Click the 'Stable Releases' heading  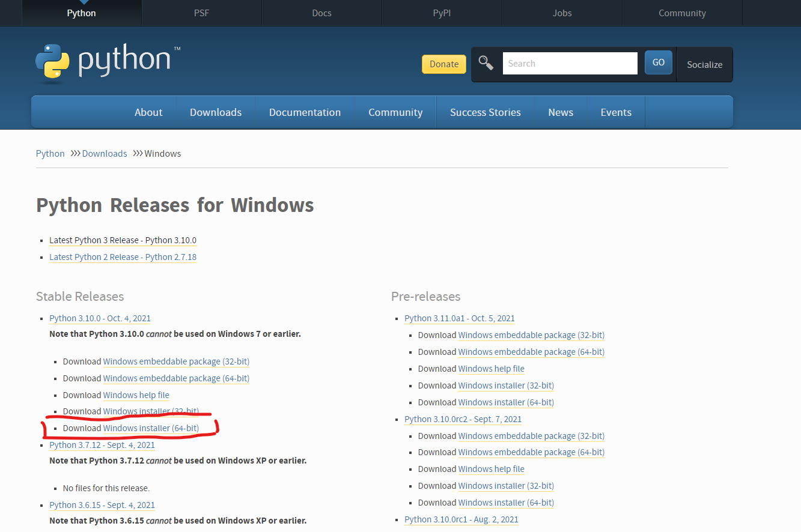[x=80, y=297]
